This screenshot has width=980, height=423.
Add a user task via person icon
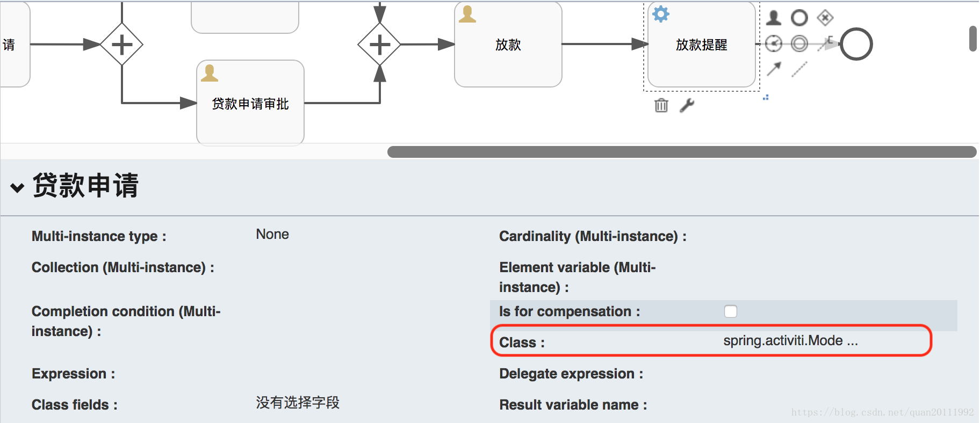774,18
